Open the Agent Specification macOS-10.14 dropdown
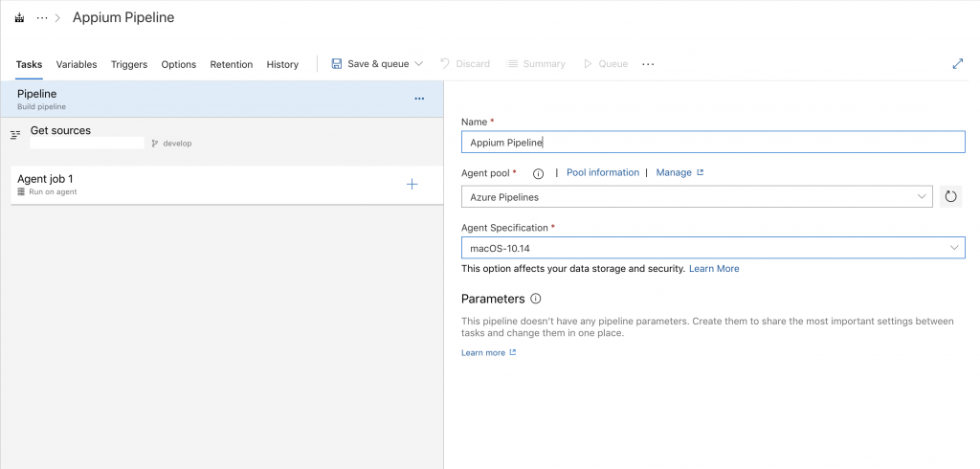The width and height of the screenshot is (980, 469). [713, 248]
